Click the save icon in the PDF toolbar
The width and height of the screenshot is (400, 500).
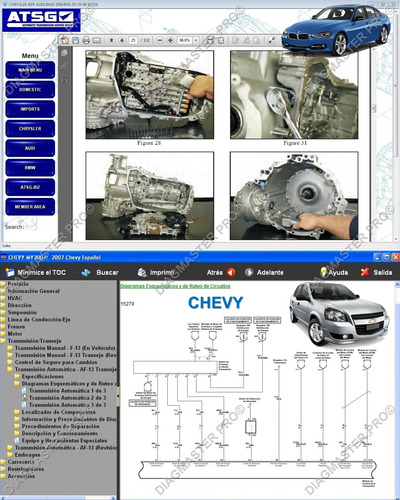[x=76, y=40]
